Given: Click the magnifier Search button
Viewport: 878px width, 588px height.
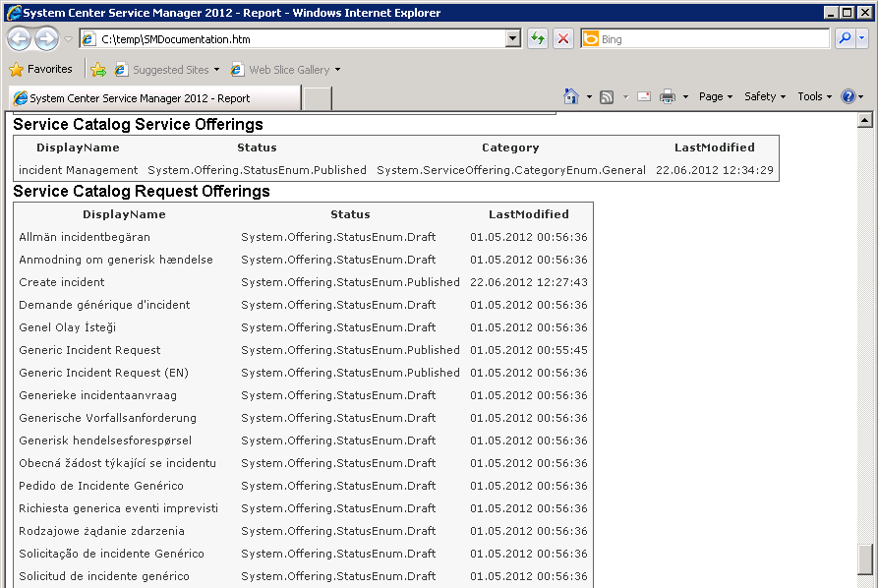Looking at the screenshot, I should point(844,39).
